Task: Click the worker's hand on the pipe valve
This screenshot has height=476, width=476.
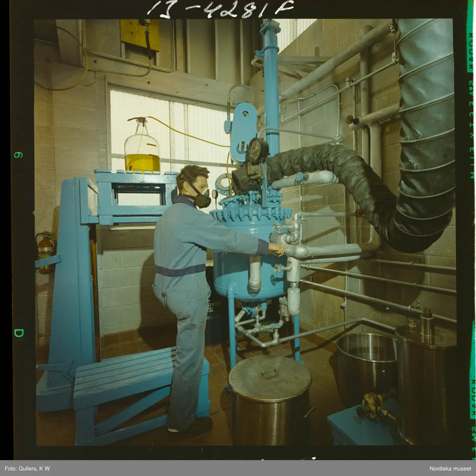Action: [x=278, y=249]
